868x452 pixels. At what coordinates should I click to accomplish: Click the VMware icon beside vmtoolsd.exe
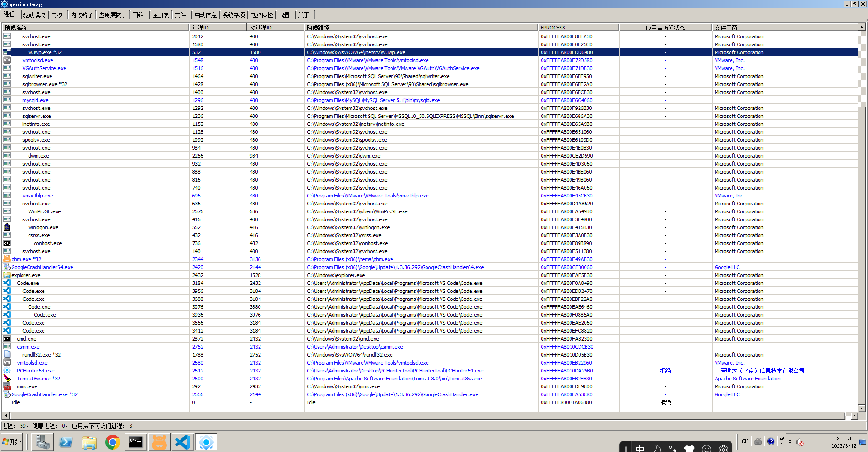pos(7,362)
